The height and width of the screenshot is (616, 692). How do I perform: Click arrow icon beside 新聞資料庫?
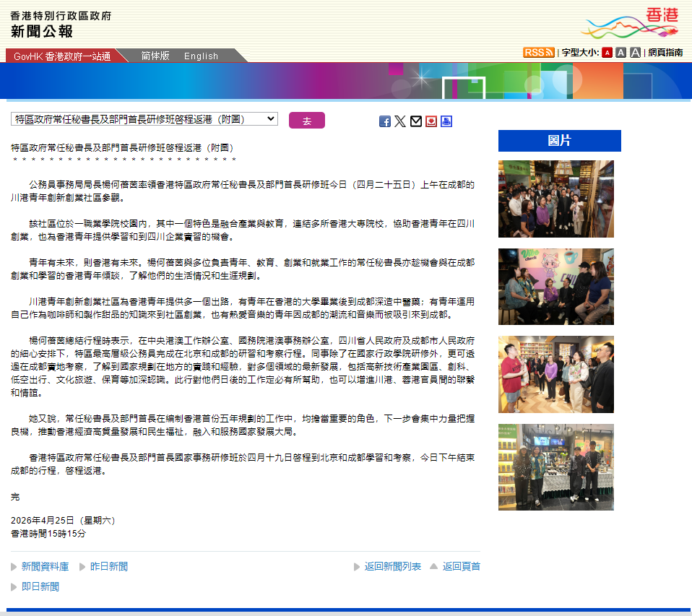(14, 567)
